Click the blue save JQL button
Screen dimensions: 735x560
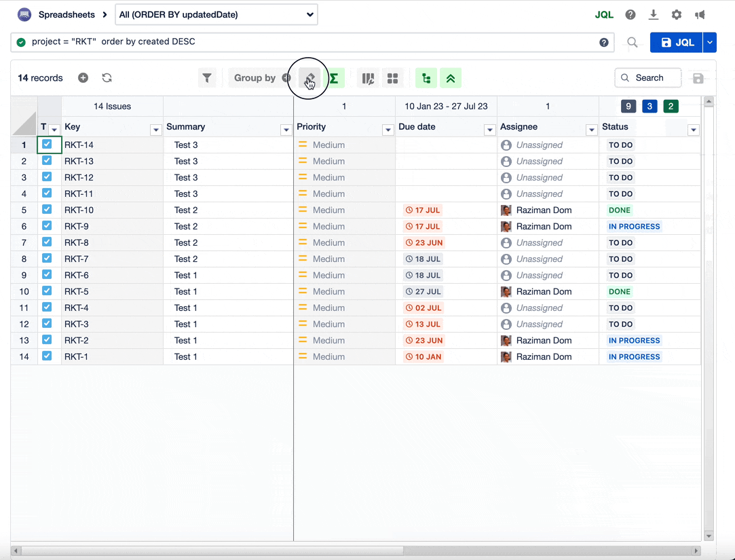[x=676, y=43]
